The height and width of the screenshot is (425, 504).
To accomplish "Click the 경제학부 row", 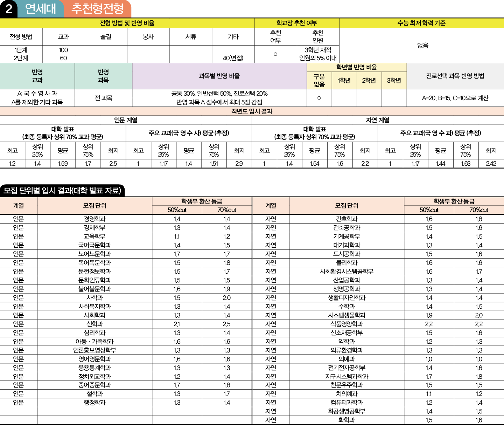I will click(x=126, y=228).
